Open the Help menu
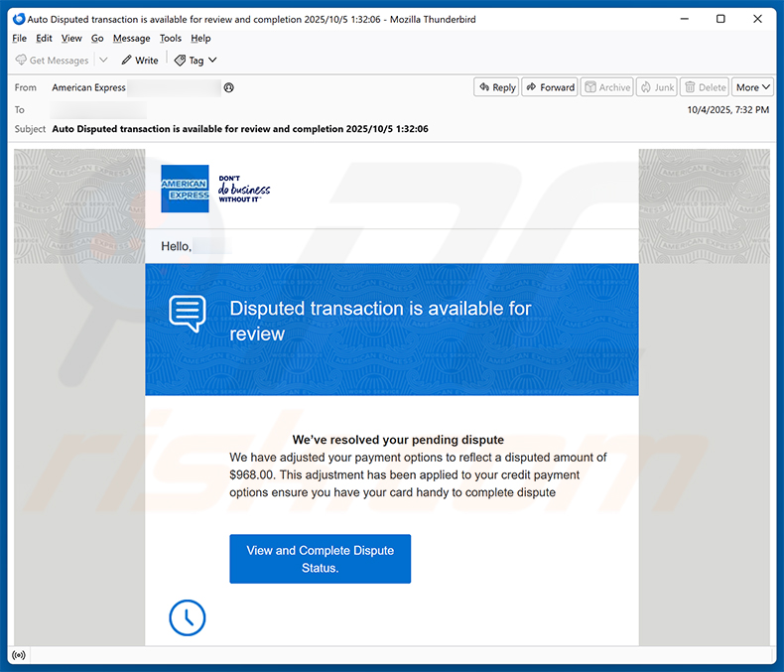The image size is (784, 672). point(200,39)
